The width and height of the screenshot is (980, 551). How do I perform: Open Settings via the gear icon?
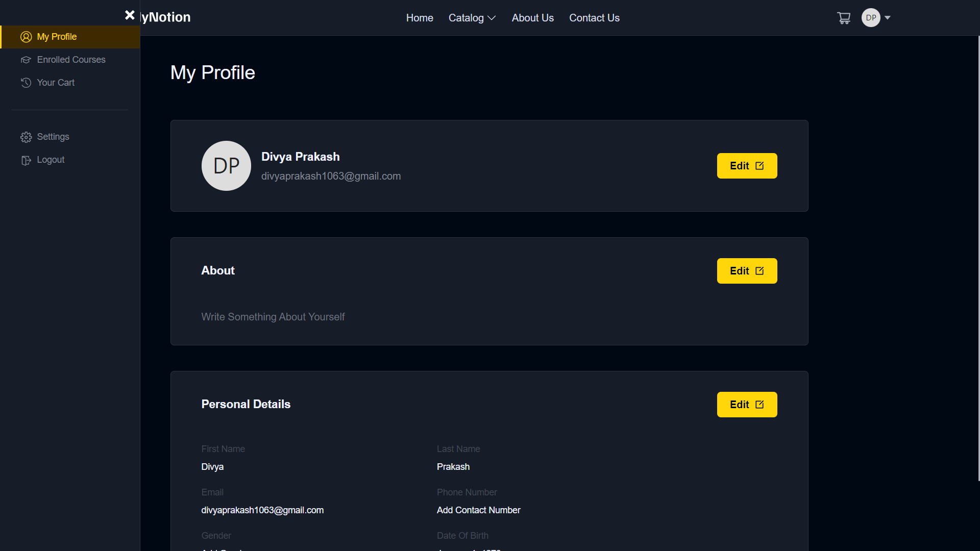(x=25, y=137)
